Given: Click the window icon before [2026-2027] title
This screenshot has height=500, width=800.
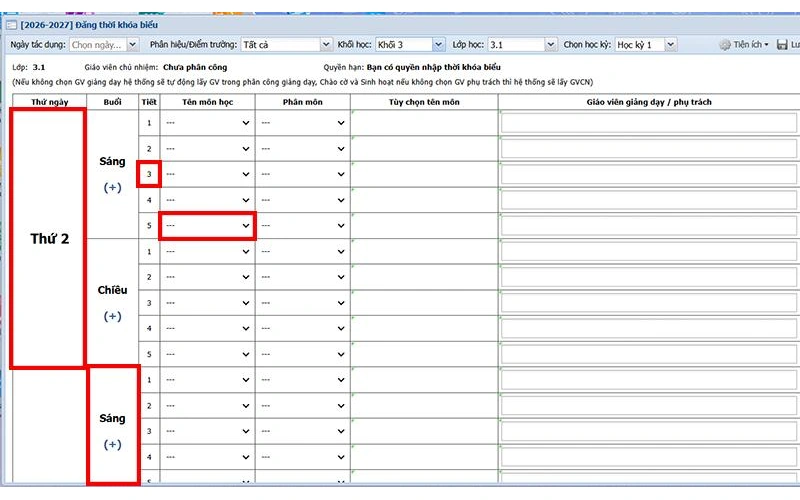Looking at the screenshot, I should (11, 24).
